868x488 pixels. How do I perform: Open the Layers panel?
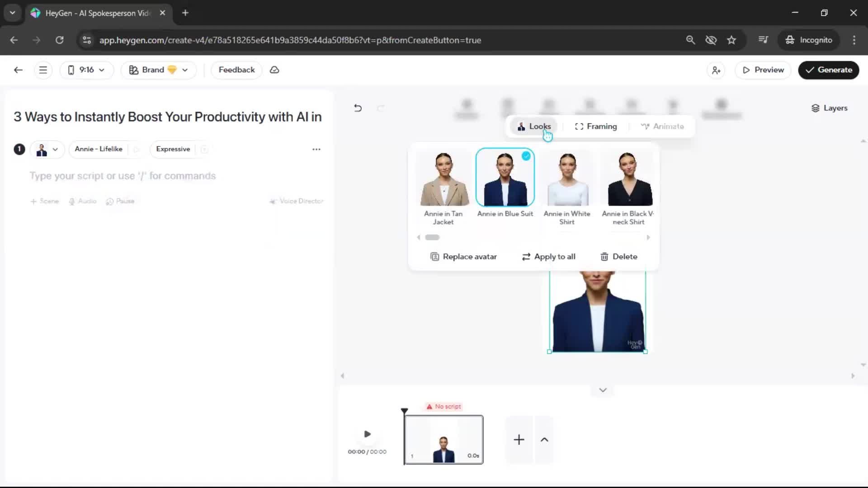tap(829, 108)
